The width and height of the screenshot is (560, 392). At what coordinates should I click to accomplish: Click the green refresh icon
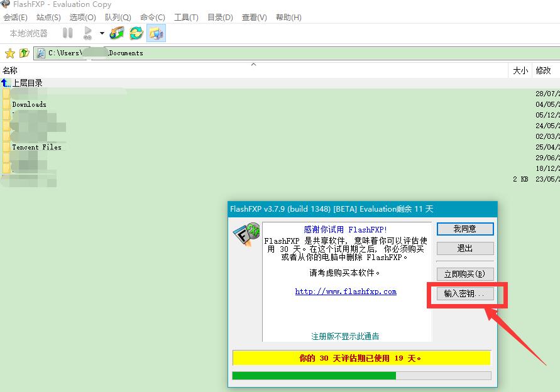(136, 33)
